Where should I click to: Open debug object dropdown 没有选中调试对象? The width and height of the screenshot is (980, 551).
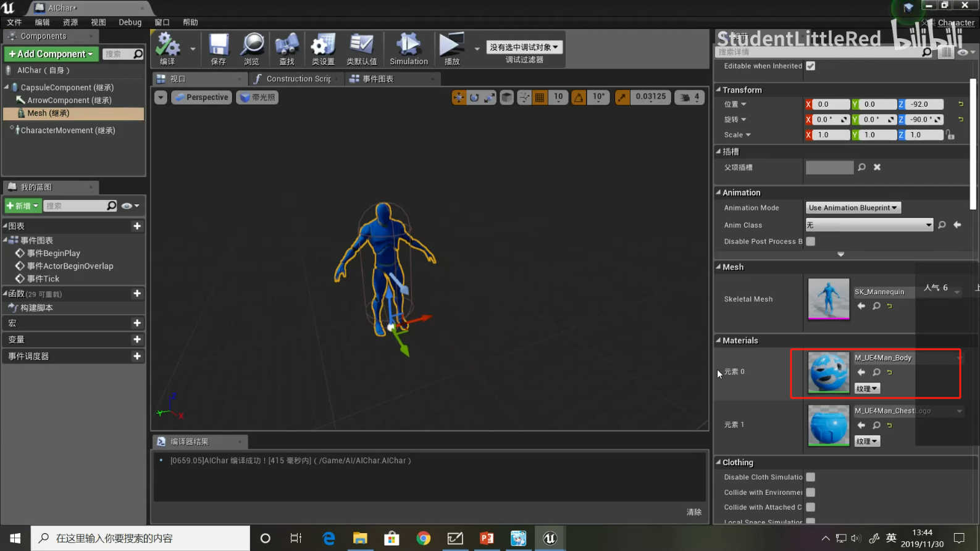coord(524,47)
